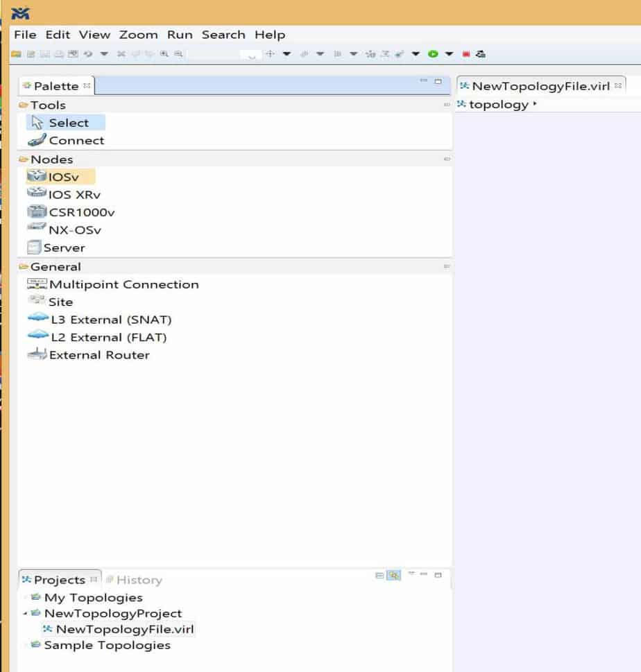This screenshot has height=672, width=641.
Task: Expand the topology breadcrumb arrow
Action: [x=535, y=104]
